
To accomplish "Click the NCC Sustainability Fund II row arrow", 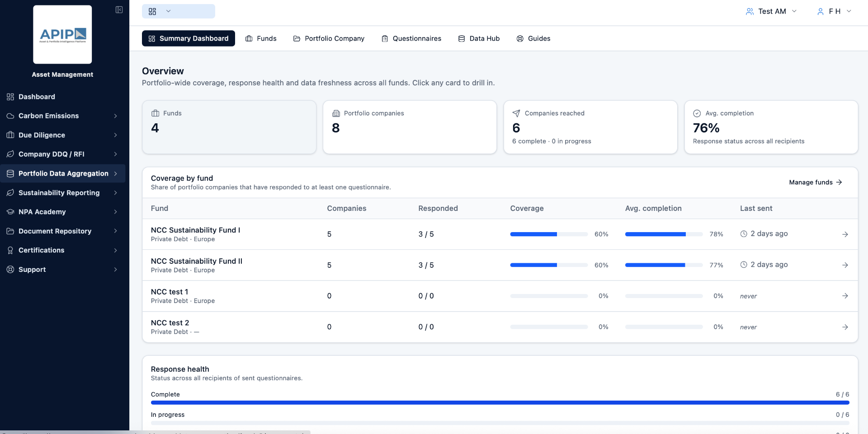I will tap(845, 265).
